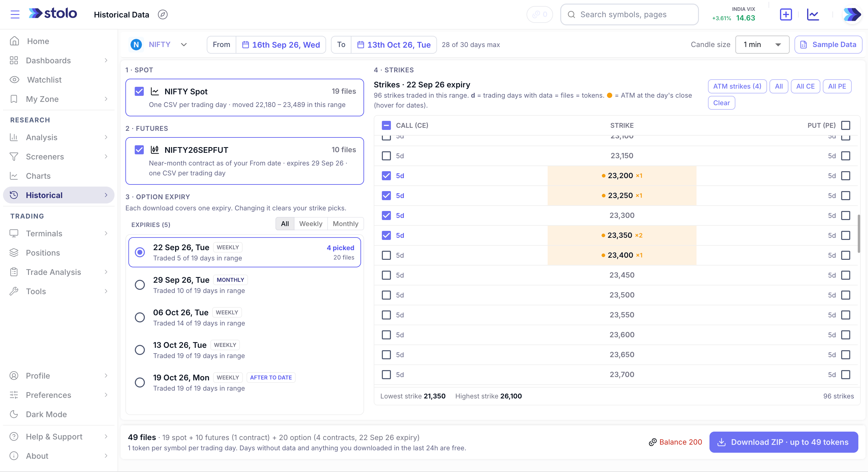Viewport: 868px width, 472px height.
Task: Click the compass icon beside Historical Data
Action: tap(163, 14)
